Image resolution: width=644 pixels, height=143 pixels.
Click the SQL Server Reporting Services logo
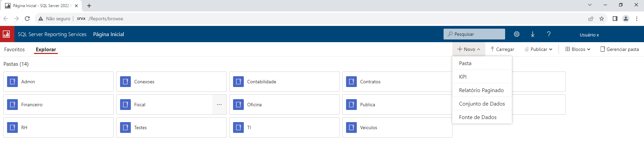6,34
